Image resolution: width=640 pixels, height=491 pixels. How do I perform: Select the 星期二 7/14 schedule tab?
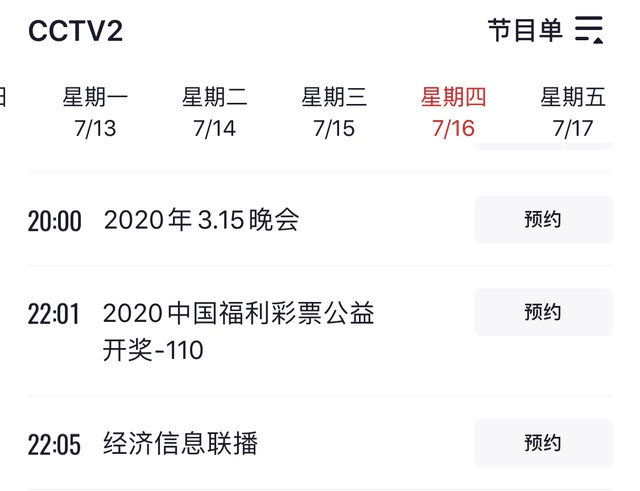(215, 112)
